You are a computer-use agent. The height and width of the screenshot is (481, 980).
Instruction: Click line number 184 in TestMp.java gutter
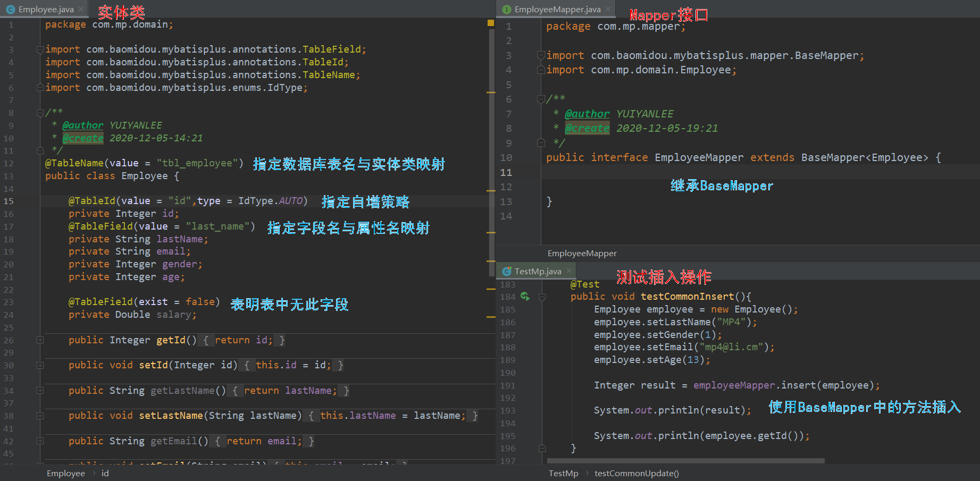(508, 297)
